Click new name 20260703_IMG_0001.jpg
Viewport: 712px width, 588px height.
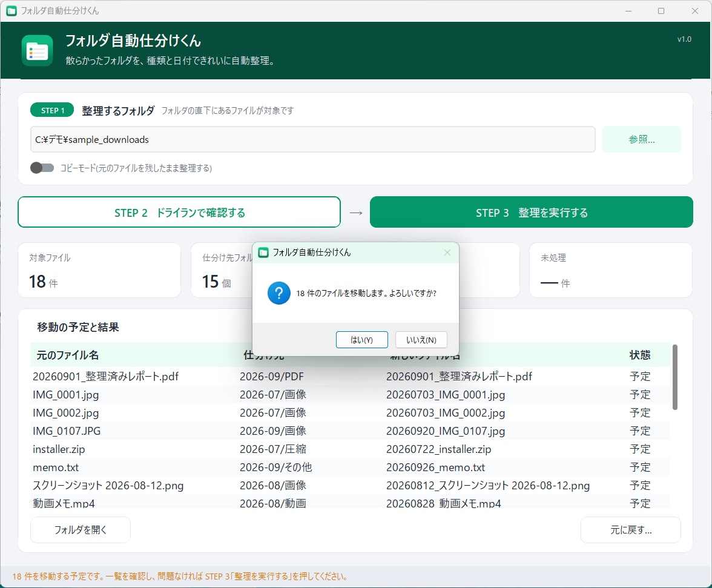click(446, 395)
